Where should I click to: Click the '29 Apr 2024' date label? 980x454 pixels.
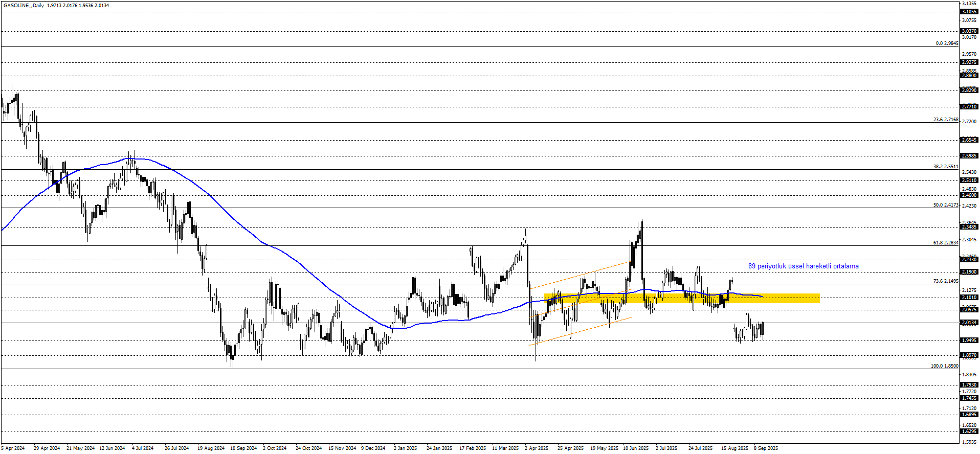[47, 448]
